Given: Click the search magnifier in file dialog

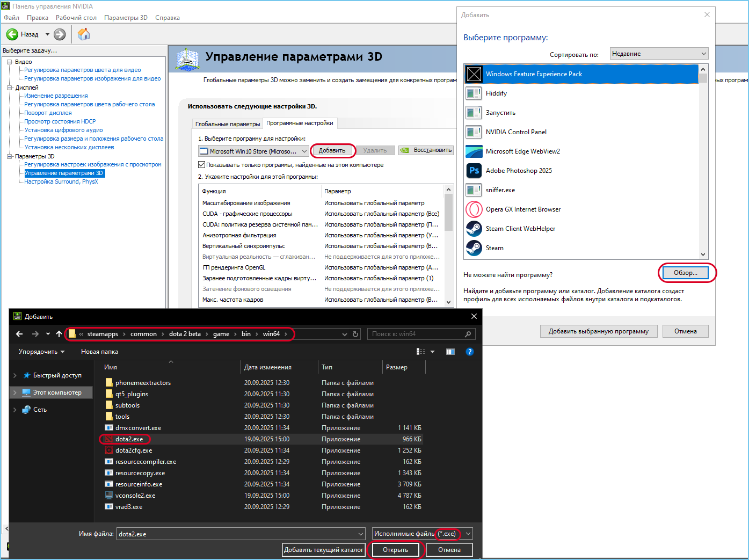Looking at the screenshot, I should pyautogui.click(x=468, y=334).
